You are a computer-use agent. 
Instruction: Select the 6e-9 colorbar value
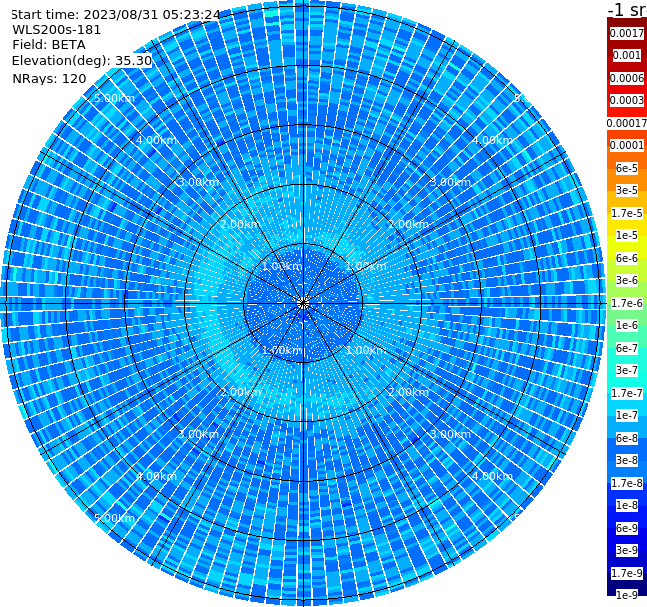click(x=627, y=528)
